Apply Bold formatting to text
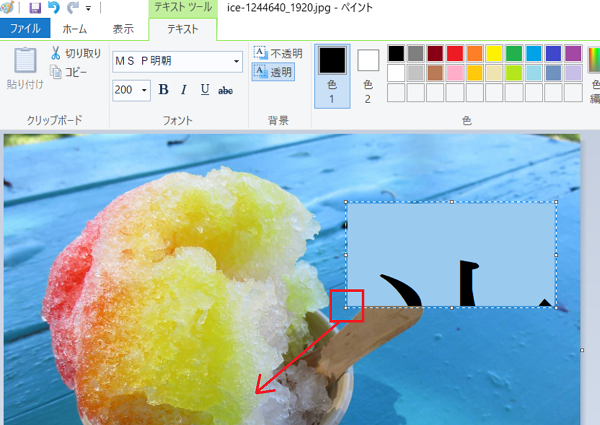The width and height of the screenshot is (600, 425). (163, 90)
